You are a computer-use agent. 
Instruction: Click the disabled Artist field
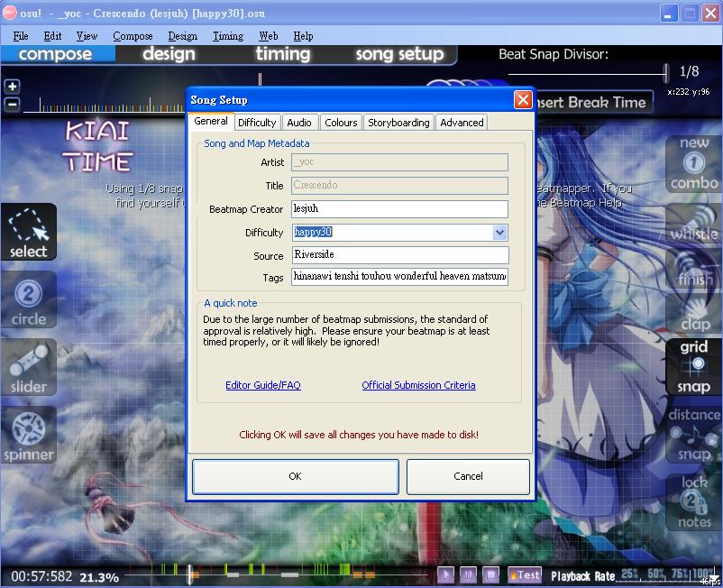tap(399, 162)
